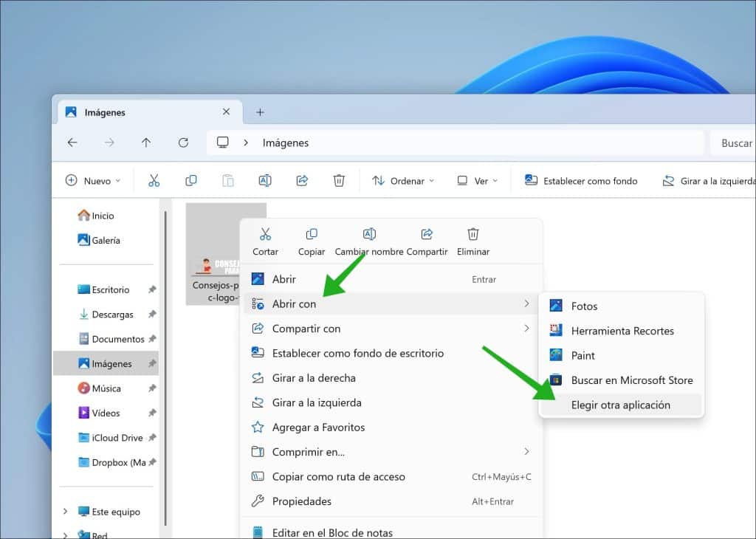
Task: Open the Ordenar dropdown
Action: (403, 181)
